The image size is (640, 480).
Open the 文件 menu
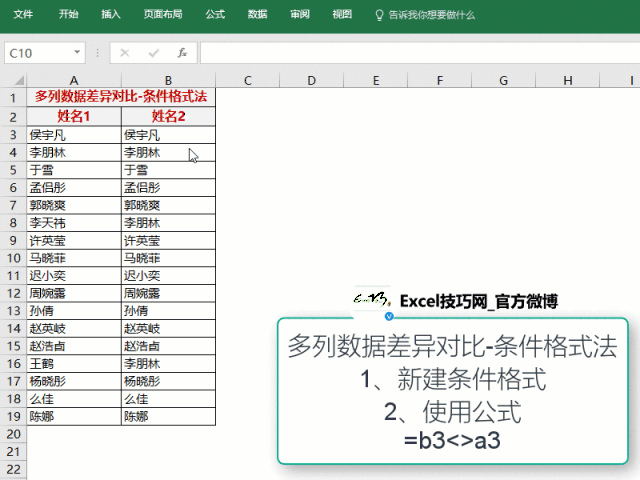point(23,15)
